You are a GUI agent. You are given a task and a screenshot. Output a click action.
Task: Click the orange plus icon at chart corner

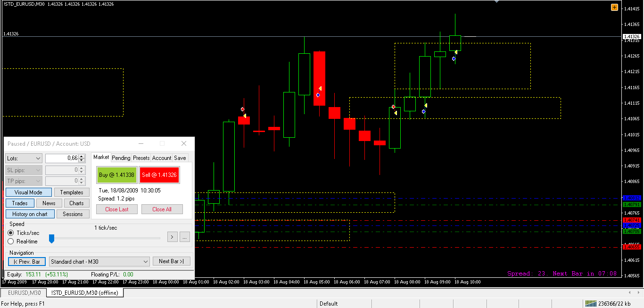pos(614,7)
